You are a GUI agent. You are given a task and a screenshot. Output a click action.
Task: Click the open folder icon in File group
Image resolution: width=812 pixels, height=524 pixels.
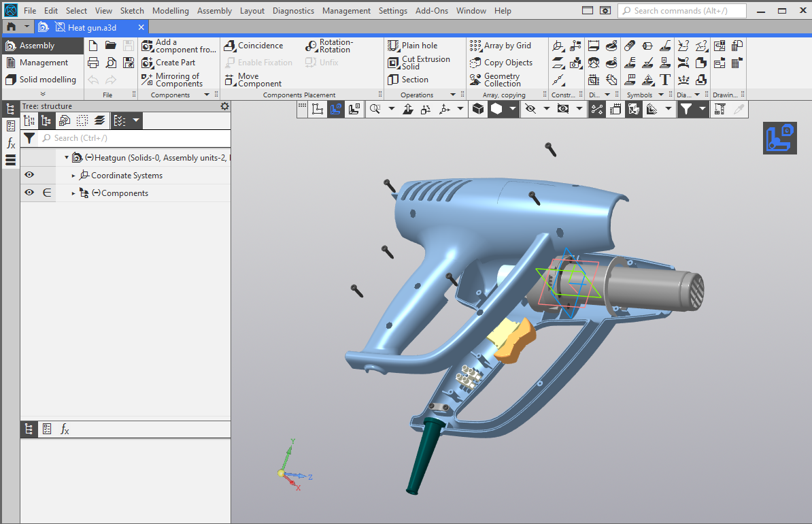110,46
